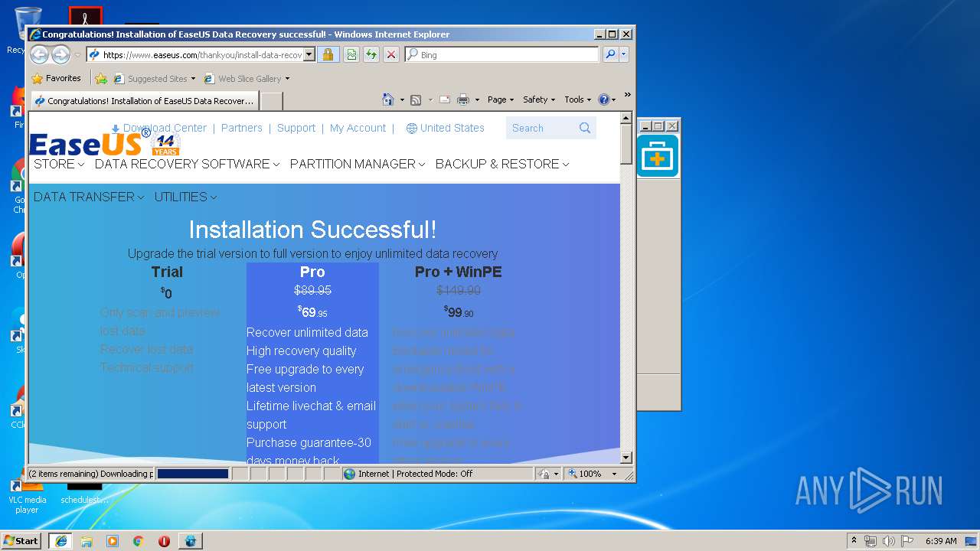The image size is (980, 551).
Task: Show hidden system tray icons arrow
Action: pyautogui.click(x=854, y=540)
